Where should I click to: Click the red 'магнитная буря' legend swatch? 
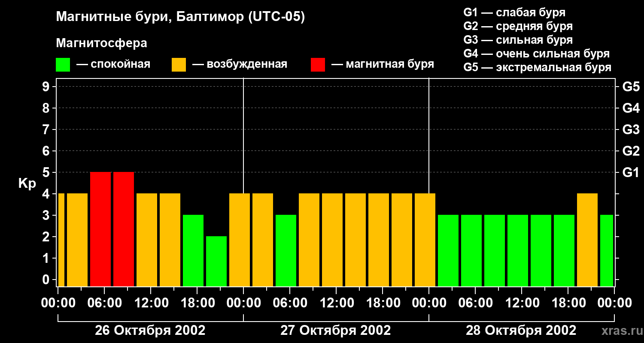coord(318,65)
